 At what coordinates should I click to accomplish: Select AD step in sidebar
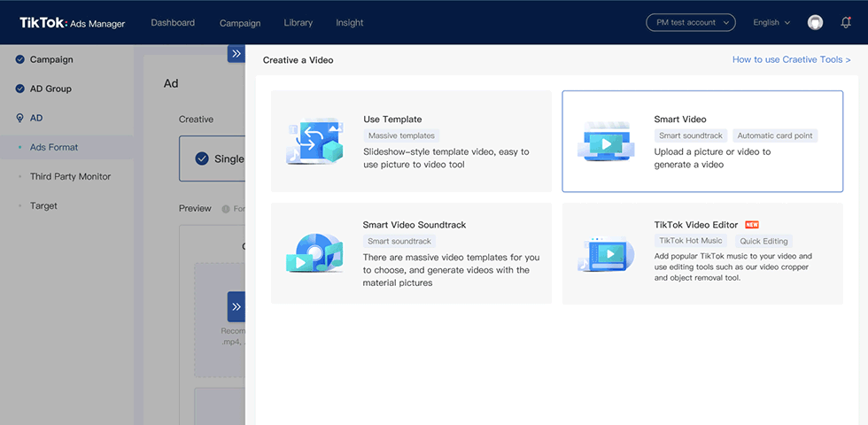tap(36, 118)
